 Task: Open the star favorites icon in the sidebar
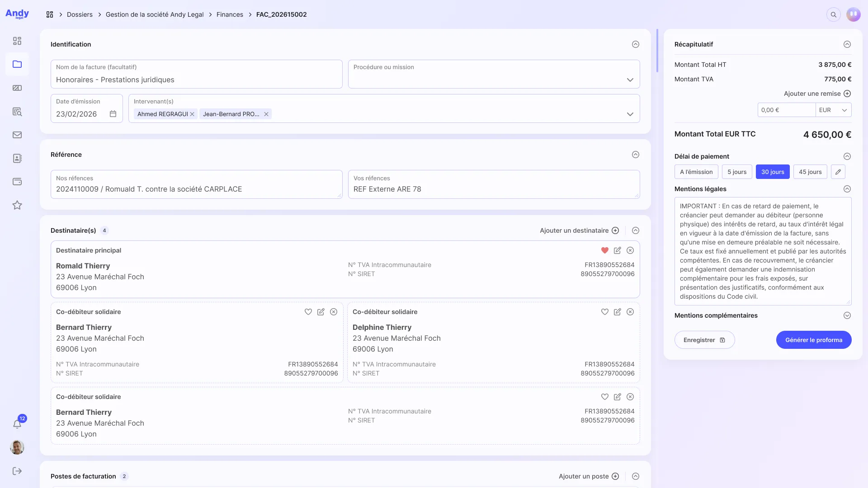tap(17, 205)
